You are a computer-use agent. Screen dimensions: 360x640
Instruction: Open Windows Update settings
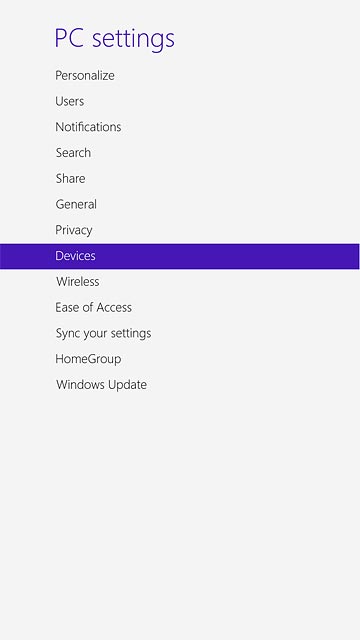(x=101, y=385)
